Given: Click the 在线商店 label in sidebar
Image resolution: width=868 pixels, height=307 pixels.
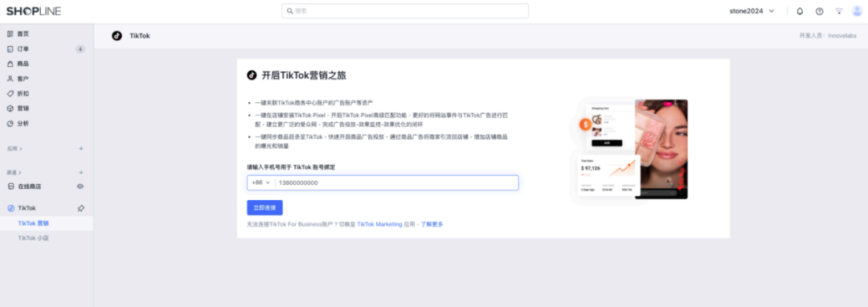Looking at the screenshot, I should tap(30, 187).
